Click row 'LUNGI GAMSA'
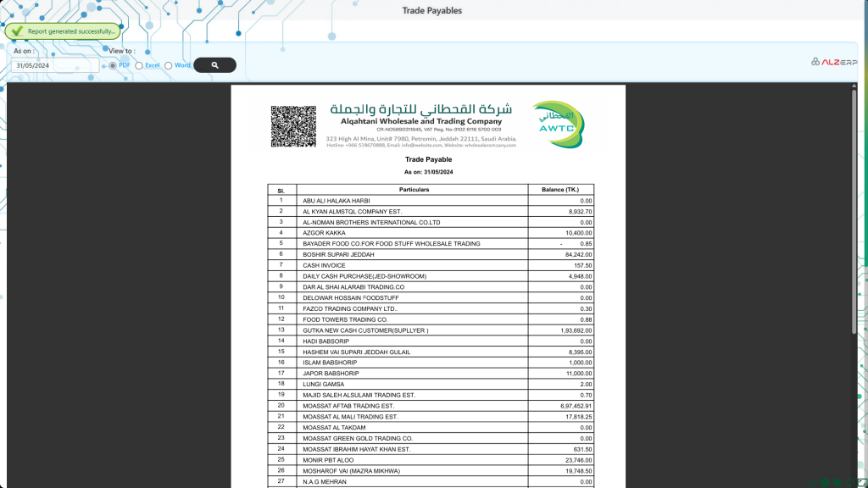Viewport: 868px width, 488px height. pyautogui.click(x=431, y=384)
